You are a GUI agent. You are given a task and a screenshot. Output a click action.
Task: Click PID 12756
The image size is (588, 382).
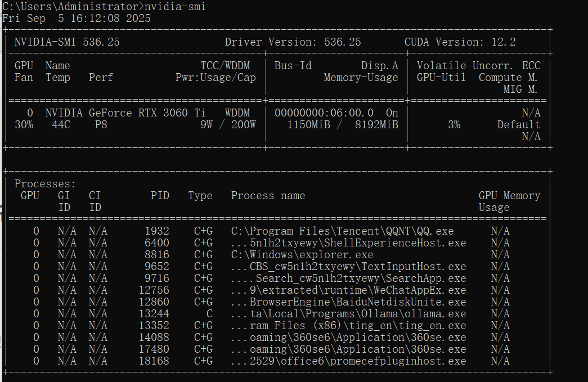(154, 290)
